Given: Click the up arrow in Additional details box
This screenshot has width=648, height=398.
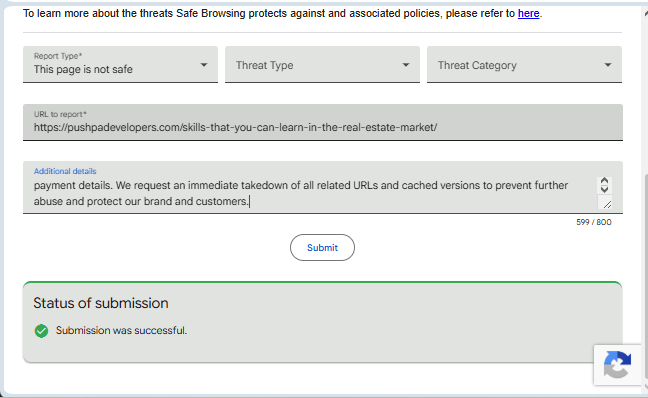Looking at the screenshot, I should 604,181.
